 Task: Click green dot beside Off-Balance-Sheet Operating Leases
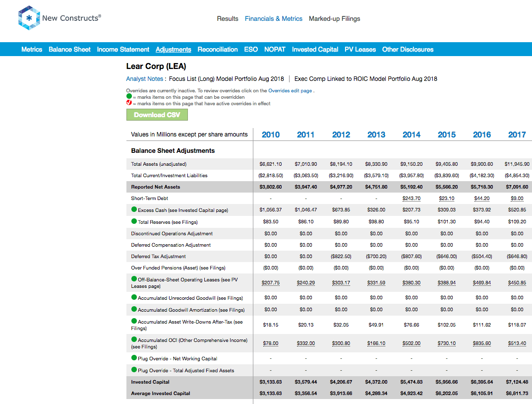(x=134, y=279)
